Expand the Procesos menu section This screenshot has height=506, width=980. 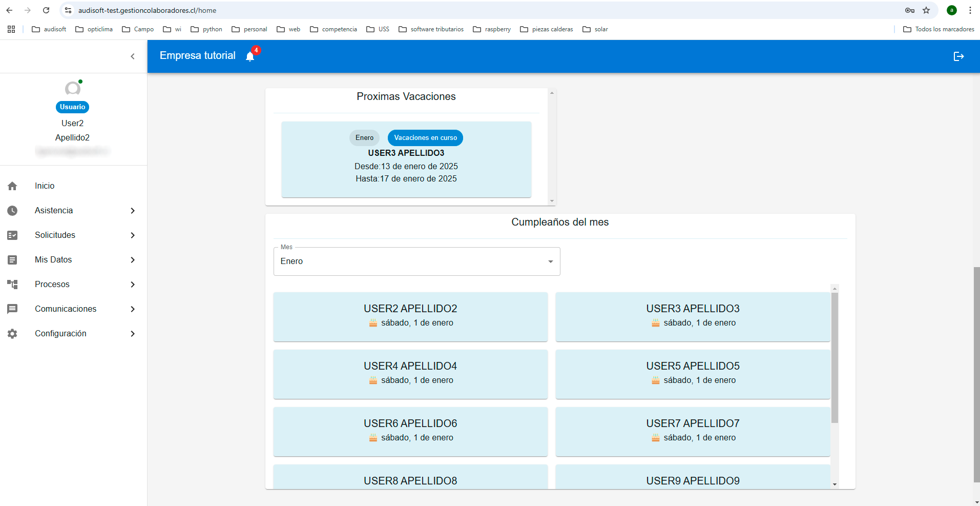(x=133, y=285)
